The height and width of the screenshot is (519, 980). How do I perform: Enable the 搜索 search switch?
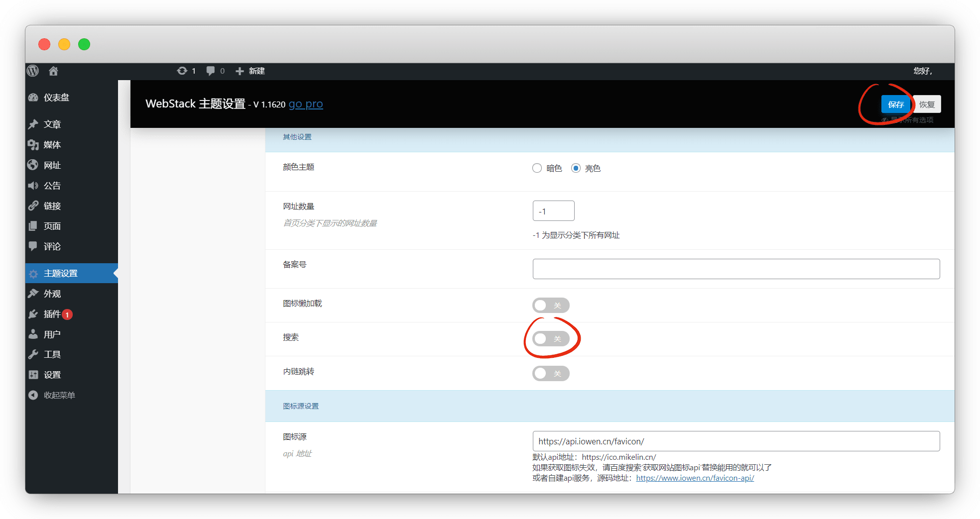point(550,339)
